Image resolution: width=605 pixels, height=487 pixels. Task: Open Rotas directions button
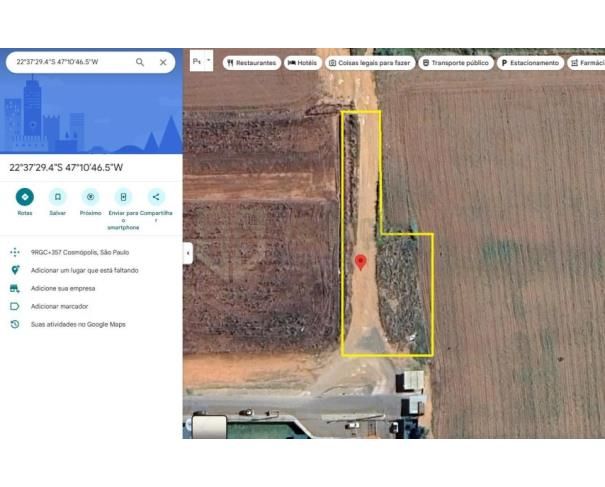(25, 197)
